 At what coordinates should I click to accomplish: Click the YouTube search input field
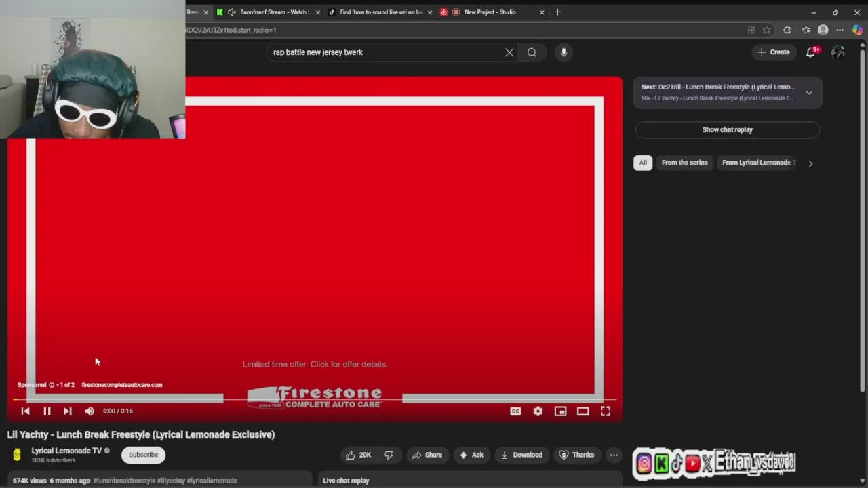pyautogui.click(x=387, y=52)
